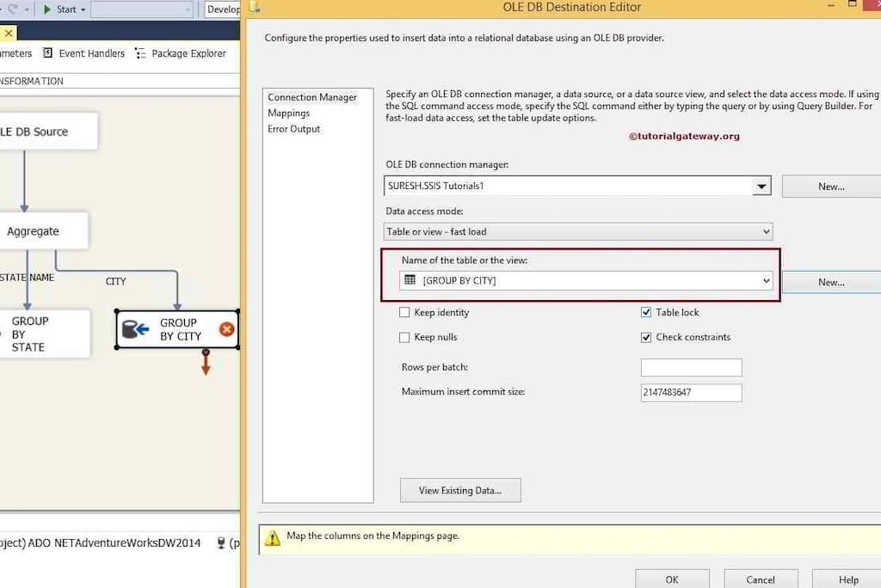
Task: Uncheck the Check constraints option
Action: 646,337
